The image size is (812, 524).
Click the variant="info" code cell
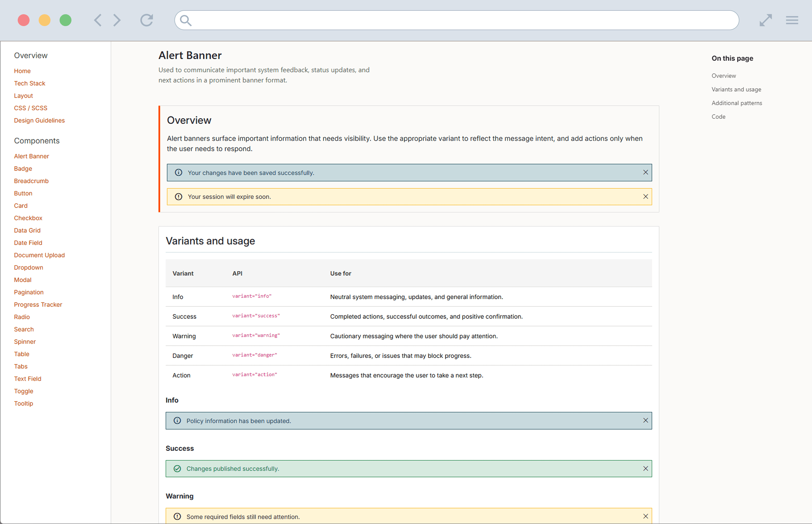252,296
